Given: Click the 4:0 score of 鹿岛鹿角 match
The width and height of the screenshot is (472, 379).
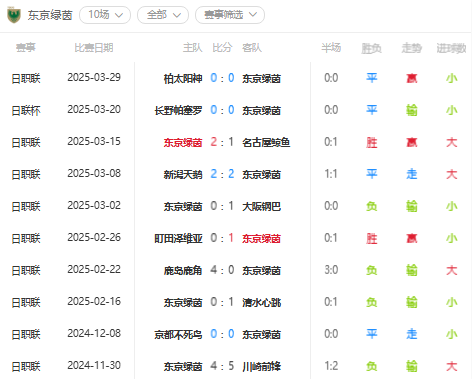Looking at the screenshot, I should [x=222, y=270].
